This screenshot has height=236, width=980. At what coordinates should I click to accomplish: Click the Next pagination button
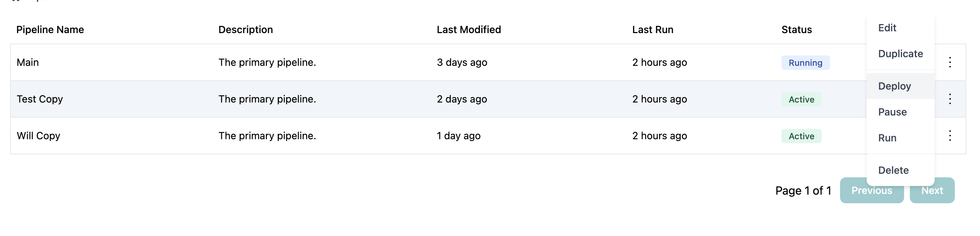pos(932,190)
